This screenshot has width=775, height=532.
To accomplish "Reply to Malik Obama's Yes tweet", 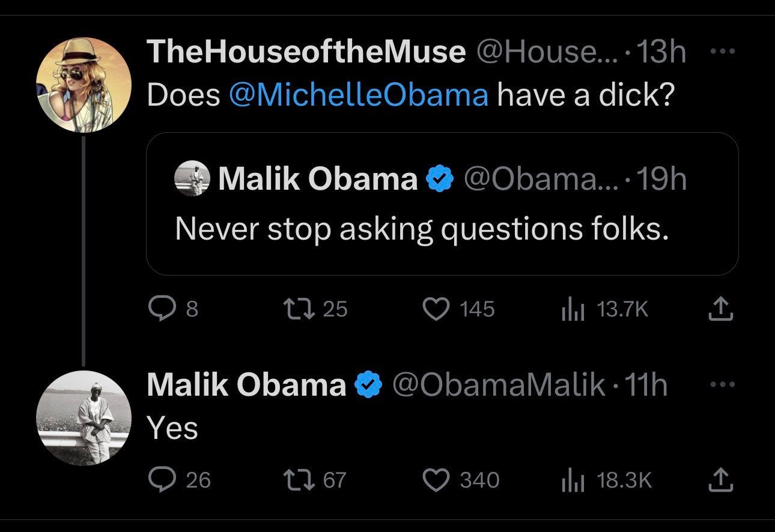I will click(x=179, y=480).
